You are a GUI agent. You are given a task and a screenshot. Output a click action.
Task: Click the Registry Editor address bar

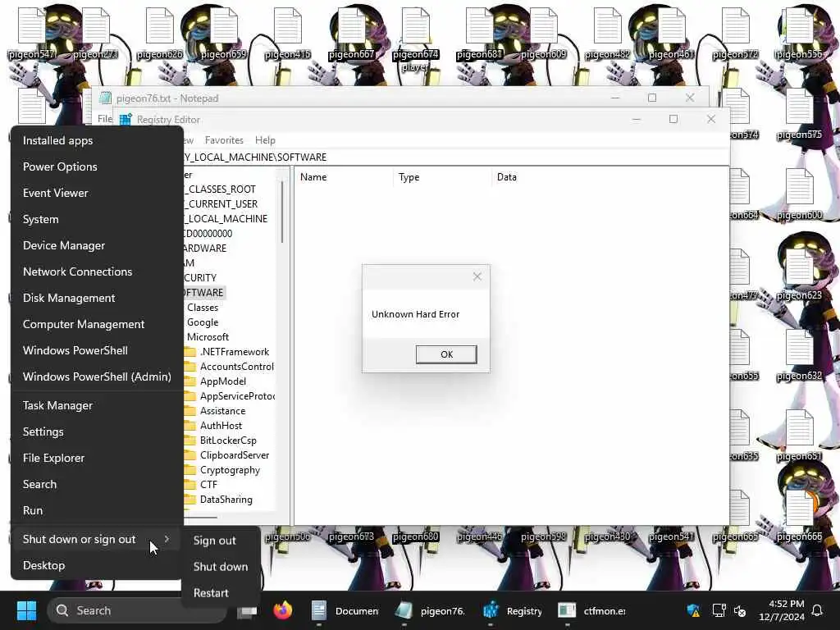click(x=455, y=157)
